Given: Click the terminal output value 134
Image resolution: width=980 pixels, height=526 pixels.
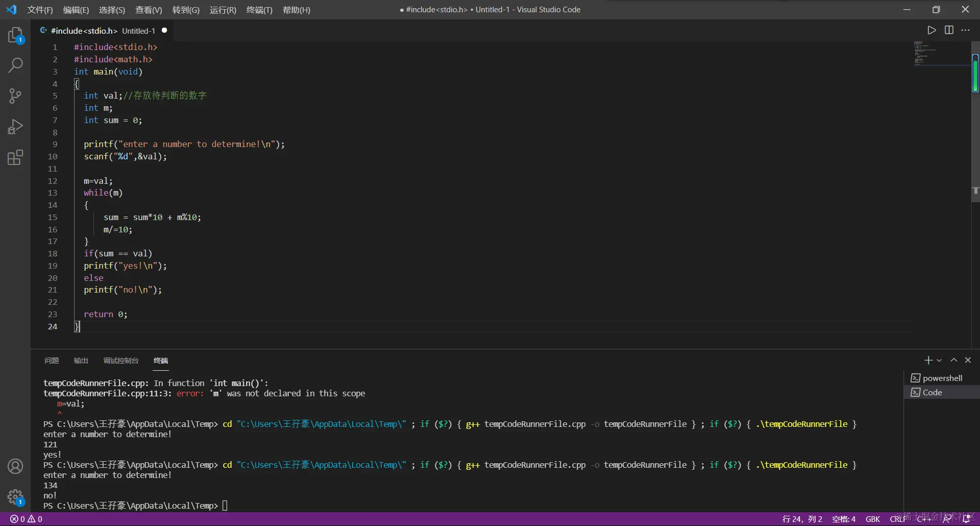Looking at the screenshot, I should click(51, 485).
